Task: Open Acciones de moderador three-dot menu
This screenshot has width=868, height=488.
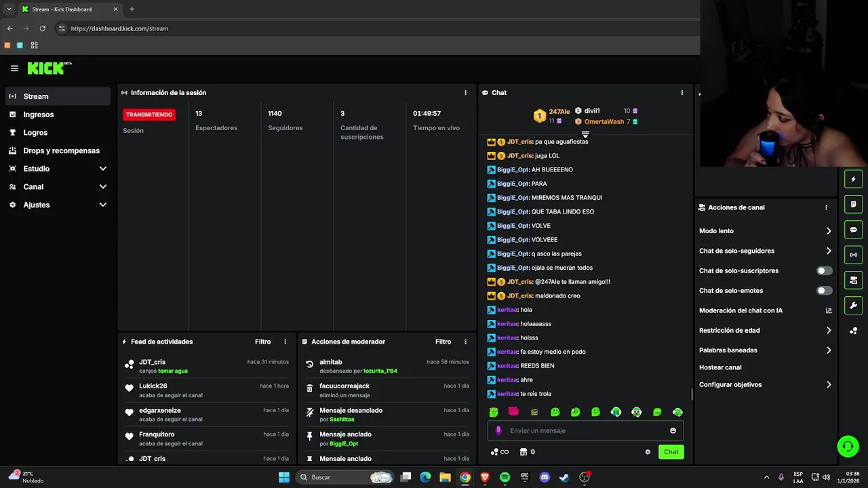Action: coord(465,342)
